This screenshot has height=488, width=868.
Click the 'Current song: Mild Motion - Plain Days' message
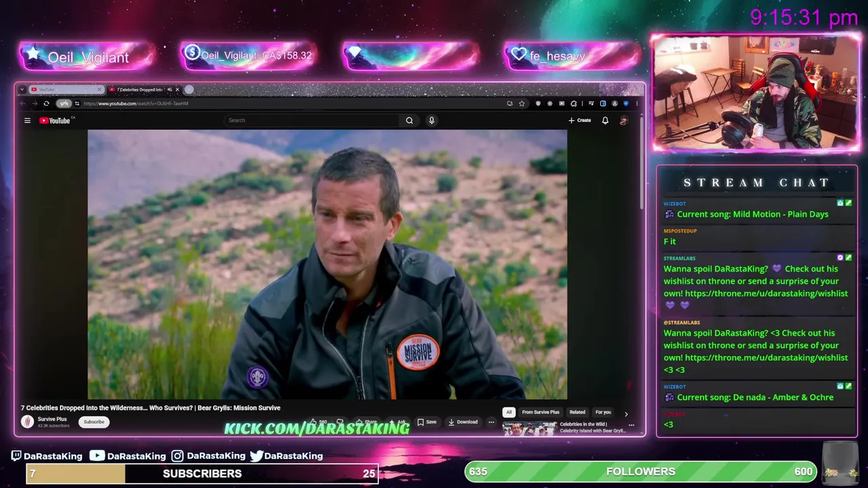click(753, 214)
